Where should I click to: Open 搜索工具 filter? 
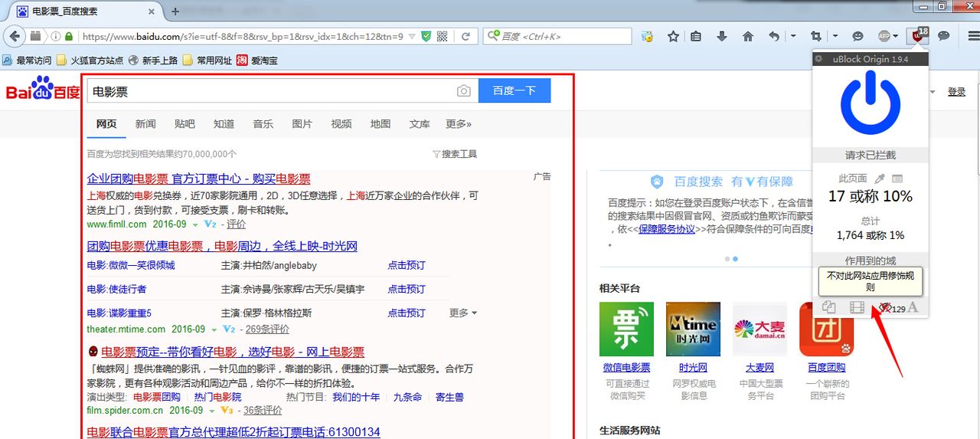coord(455,154)
